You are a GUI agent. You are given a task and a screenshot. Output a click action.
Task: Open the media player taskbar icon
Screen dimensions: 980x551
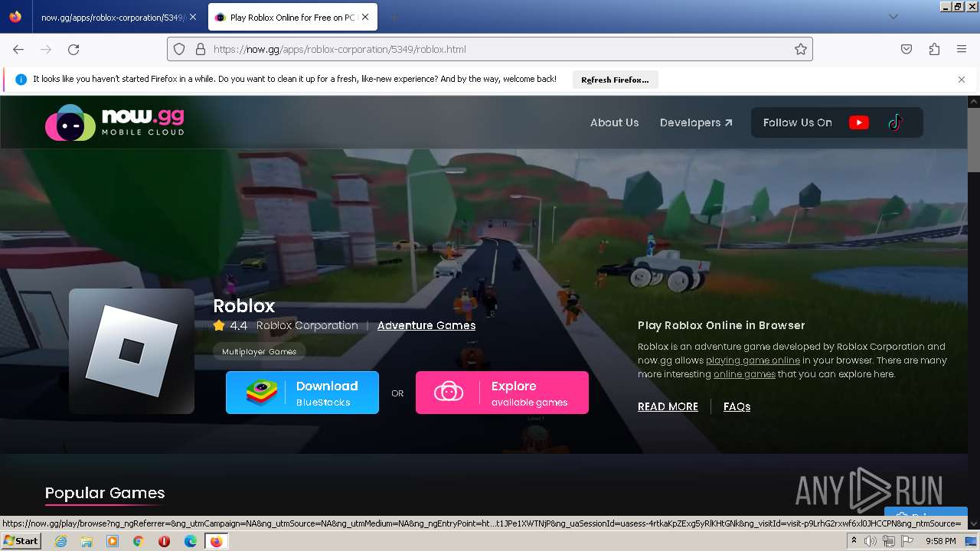pos(113,541)
